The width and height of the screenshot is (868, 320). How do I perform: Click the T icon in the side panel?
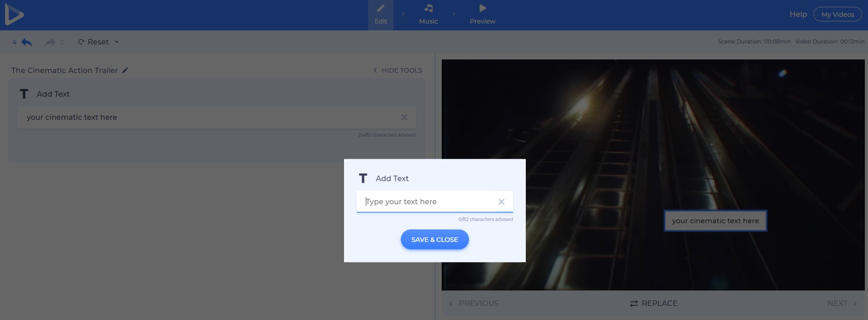tap(24, 94)
